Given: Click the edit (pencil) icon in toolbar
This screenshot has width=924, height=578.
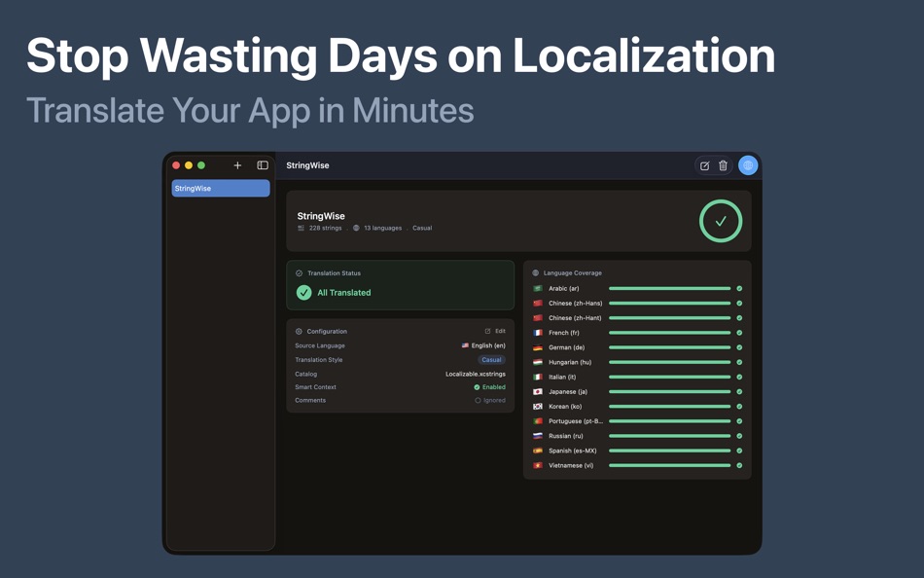Looking at the screenshot, I should (703, 165).
